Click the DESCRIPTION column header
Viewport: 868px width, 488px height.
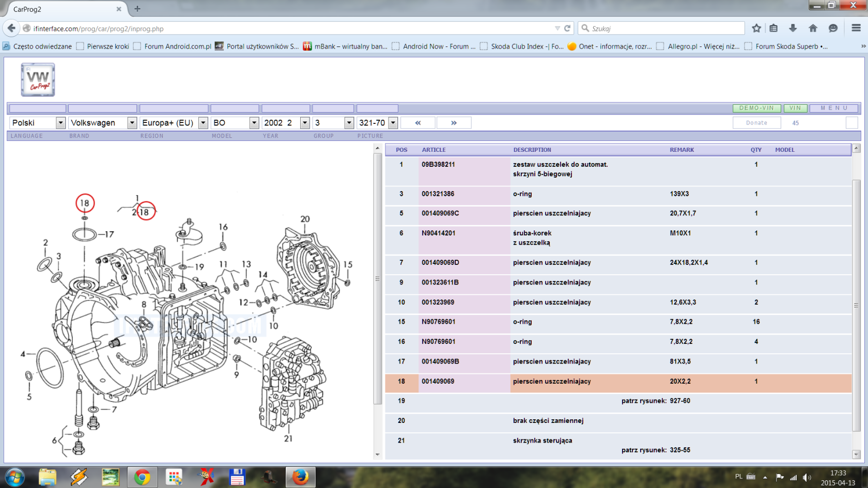(x=532, y=150)
